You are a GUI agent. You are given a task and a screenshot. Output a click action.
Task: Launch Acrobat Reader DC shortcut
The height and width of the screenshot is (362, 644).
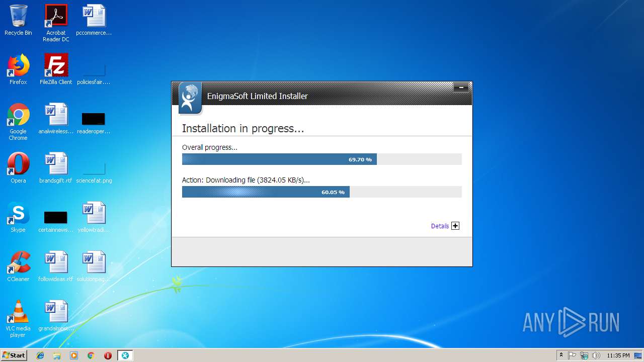[x=56, y=23]
